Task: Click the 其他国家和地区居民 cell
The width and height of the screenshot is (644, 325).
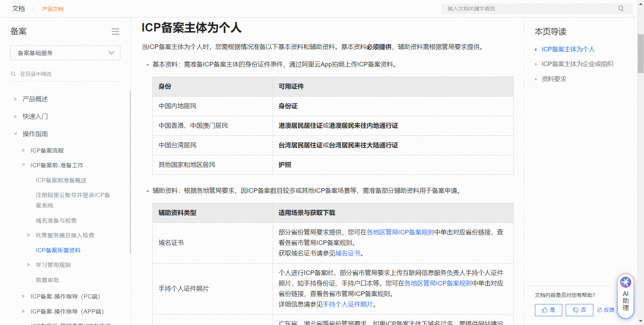Action: click(x=213, y=165)
